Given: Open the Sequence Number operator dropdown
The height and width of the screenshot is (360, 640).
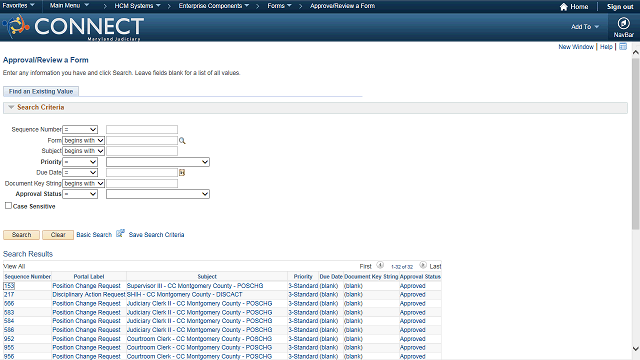Looking at the screenshot, I should [80, 129].
